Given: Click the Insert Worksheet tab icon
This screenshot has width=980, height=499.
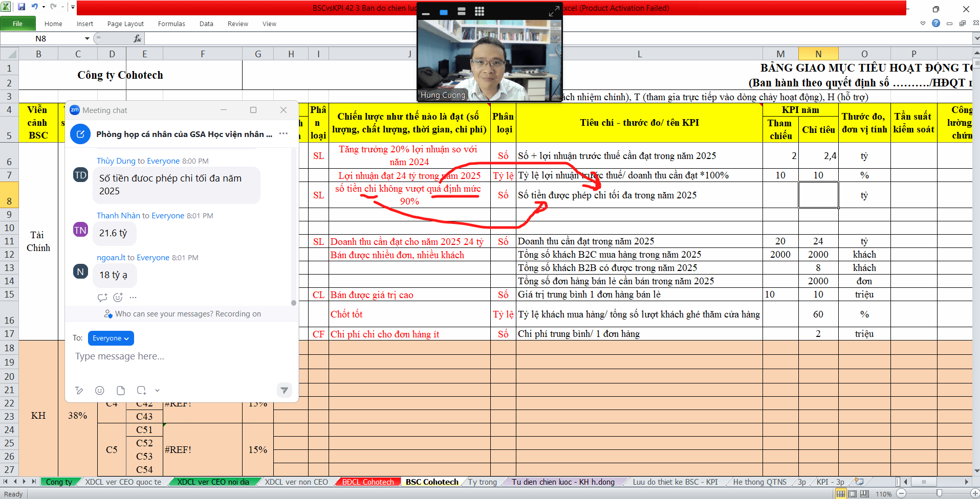Looking at the screenshot, I should [859, 482].
